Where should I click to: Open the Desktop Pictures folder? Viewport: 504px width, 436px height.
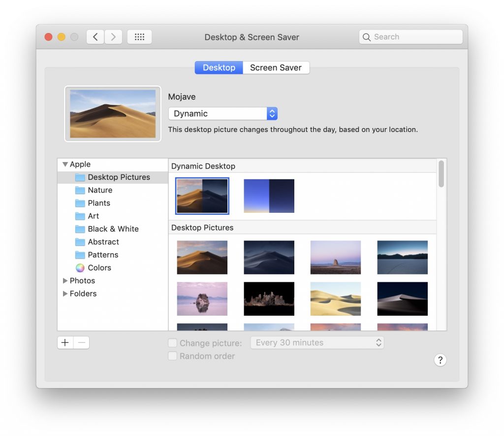pos(119,177)
